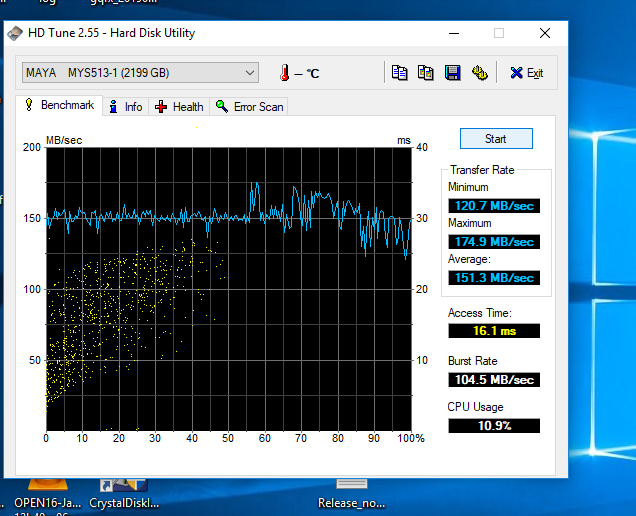636x516 pixels.
Task: Click the Access Time 16.1 ms readout
Action: pyautogui.click(x=494, y=331)
